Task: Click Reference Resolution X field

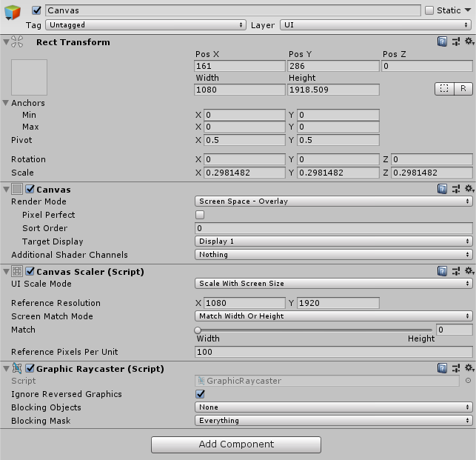Action: [244, 303]
